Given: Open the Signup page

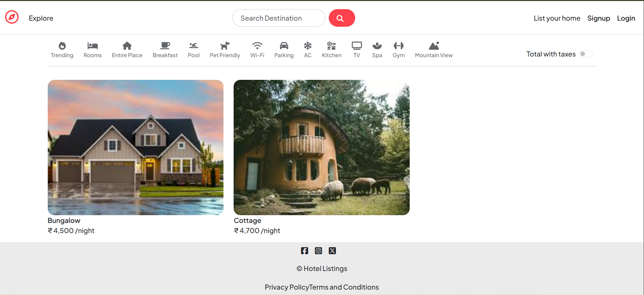Looking at the screenshot, I should pyautogui.click(x=599, y=18).
